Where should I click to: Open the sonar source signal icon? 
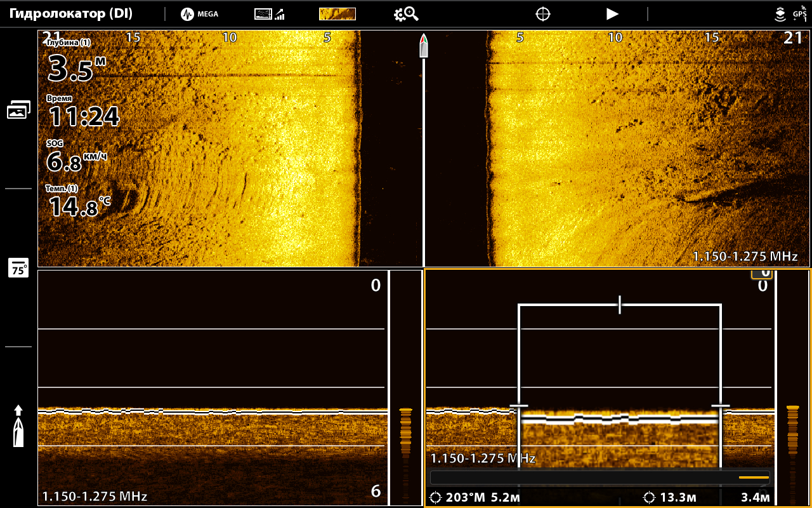tap(269, 14)
